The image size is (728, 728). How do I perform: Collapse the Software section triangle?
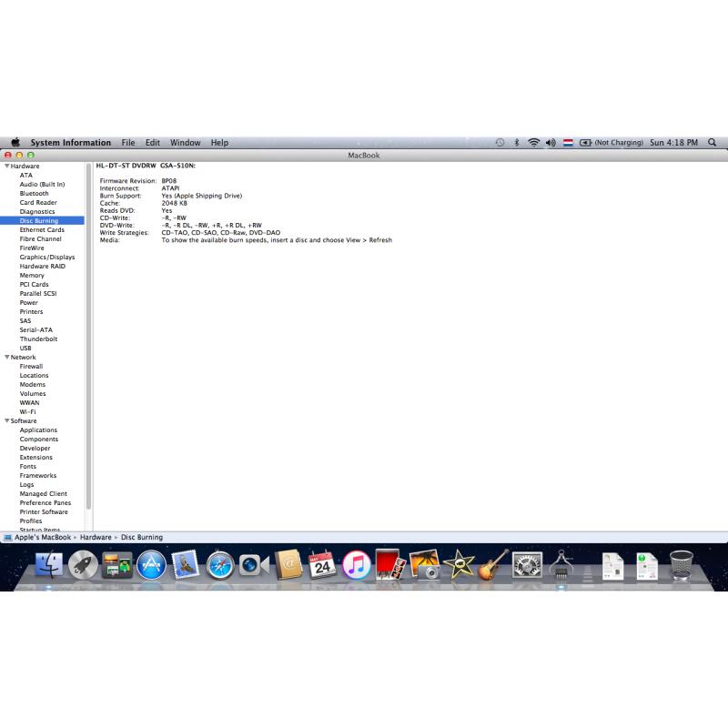point(7,420)
